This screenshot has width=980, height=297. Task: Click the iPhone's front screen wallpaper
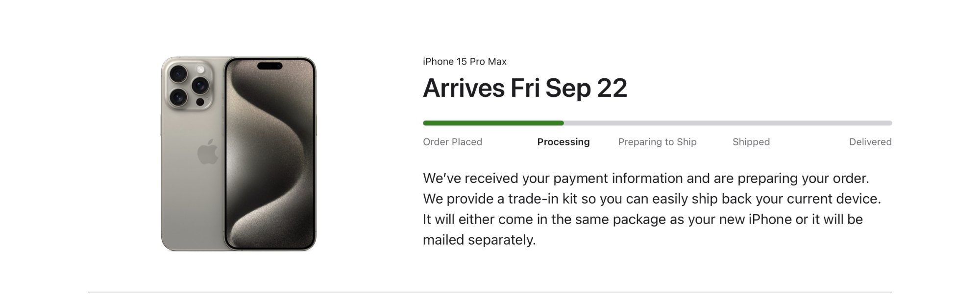pyautogui.click(x=269, y=161)
